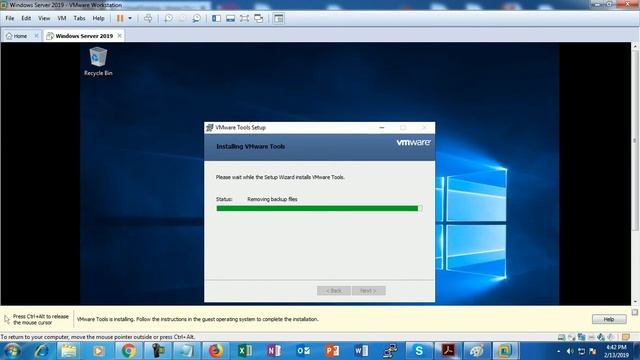This screenshot has width=640, height=360.
Task: Click the network adapter device status icon
Action: coord(581,337)
